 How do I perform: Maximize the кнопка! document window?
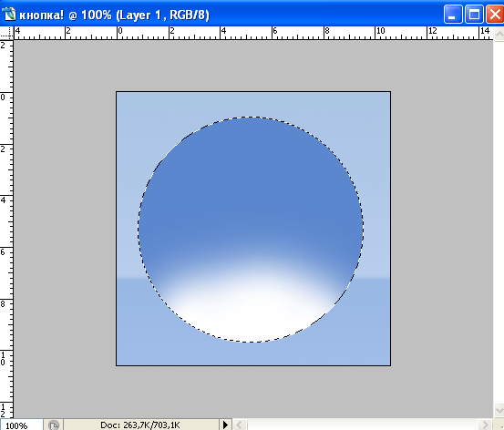click(x=474, y=15)
